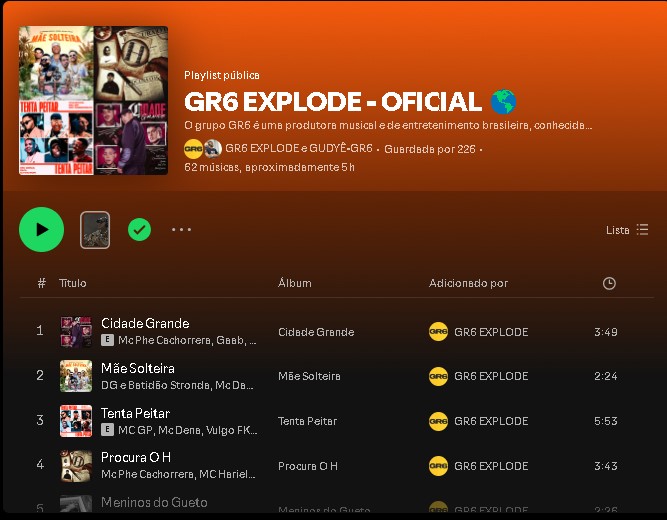The width and height of the screenshot is (667, 520).
Task: Click GR6 avatar icon in Cidade Grande row
Action: (438, 331)
